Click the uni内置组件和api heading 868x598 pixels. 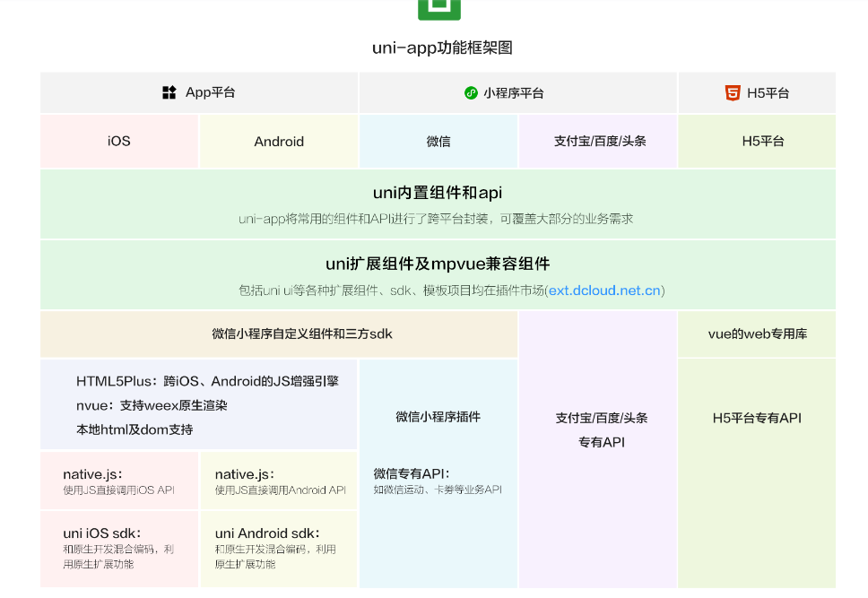tap(438, 193)
